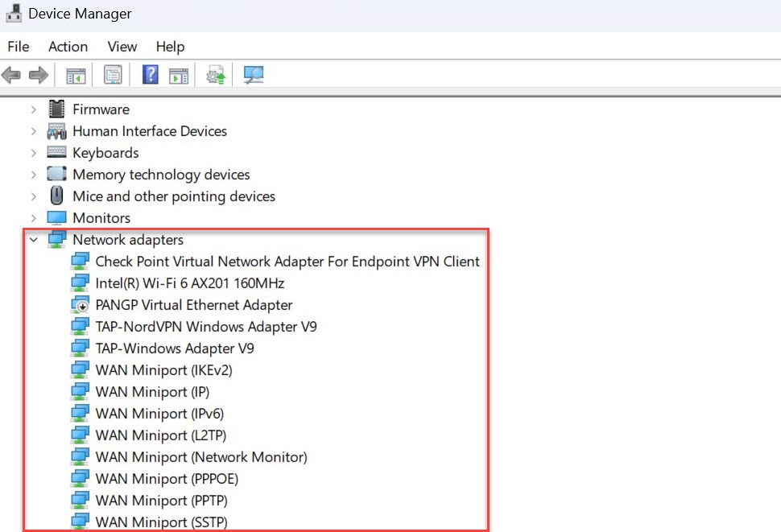The width and height of the screenshot is (781, 532).
Task: Select WAN Miniport (IPv6)
Action: coord(160,414)
